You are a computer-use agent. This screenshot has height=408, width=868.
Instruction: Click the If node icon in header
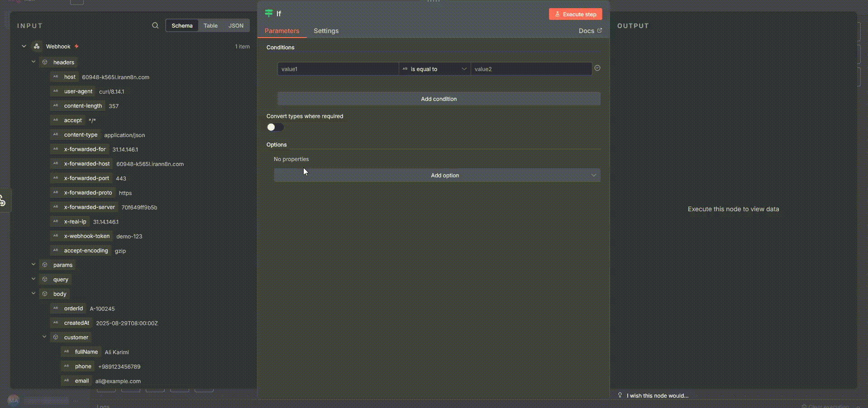(269, 14)
